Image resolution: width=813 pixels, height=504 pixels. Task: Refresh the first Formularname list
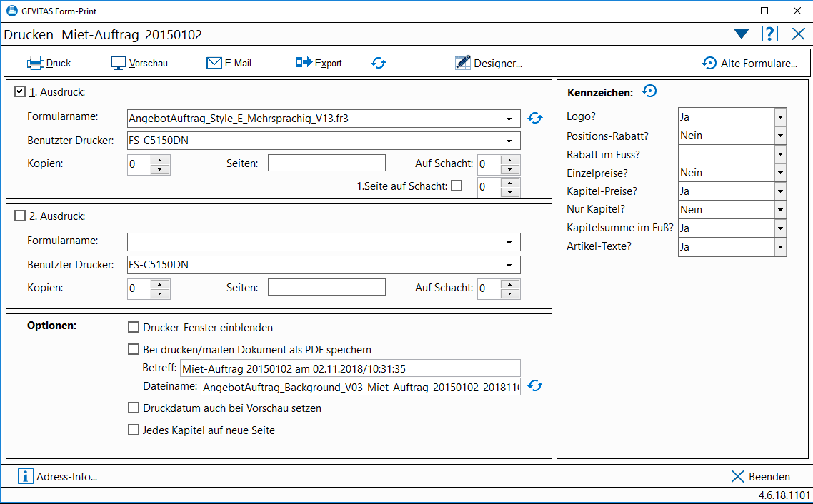click(x=535, y=118)
